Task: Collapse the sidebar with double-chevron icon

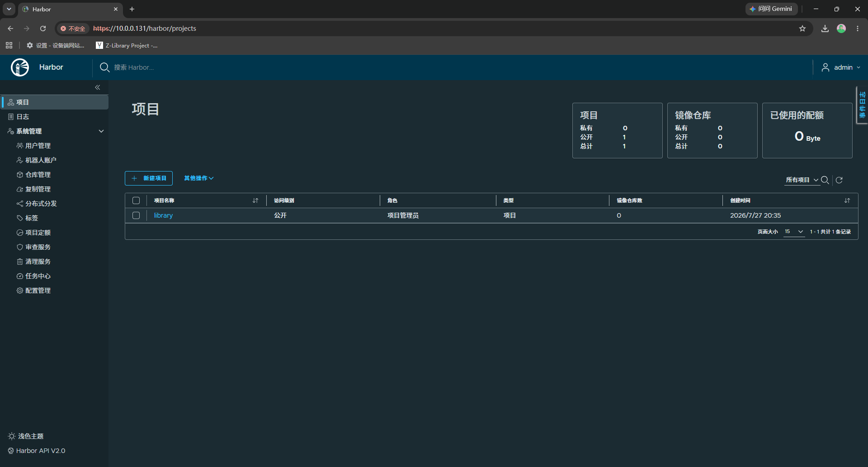Action: pos(98,87)
